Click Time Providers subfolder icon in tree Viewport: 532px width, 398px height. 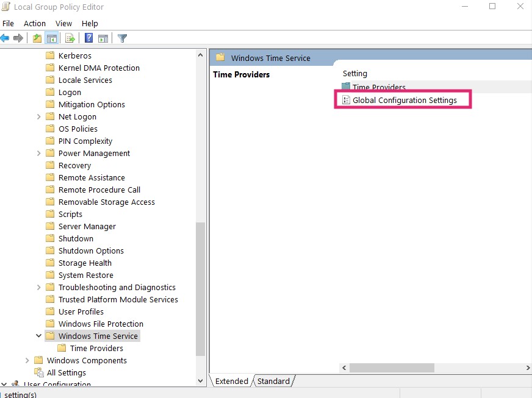62,348
